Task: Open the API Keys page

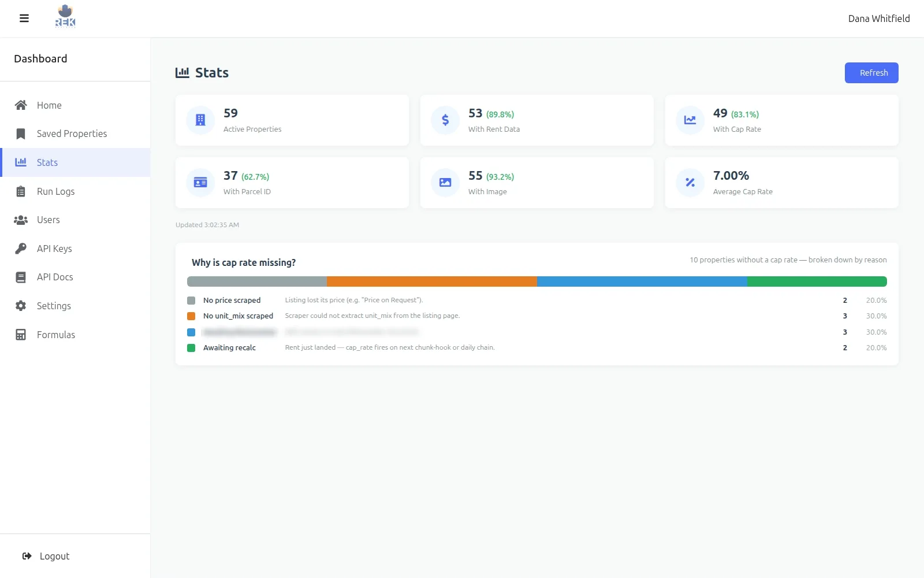Action: pos(75,249)
